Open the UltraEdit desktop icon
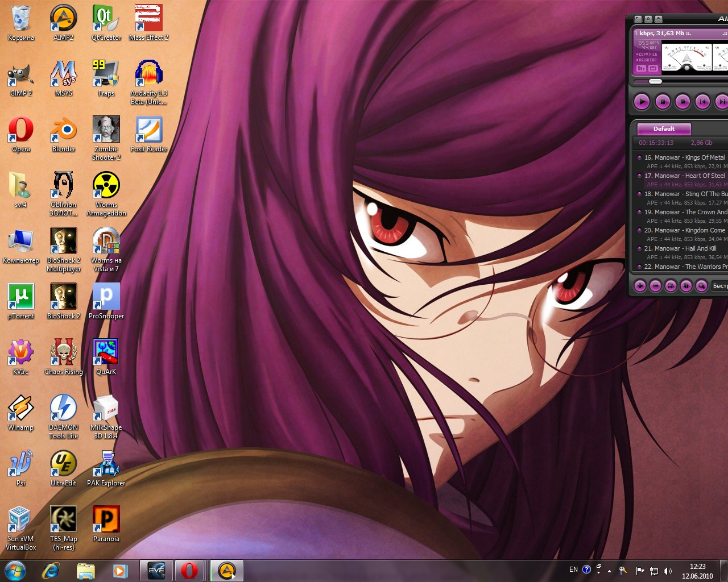 click(64, 468)
